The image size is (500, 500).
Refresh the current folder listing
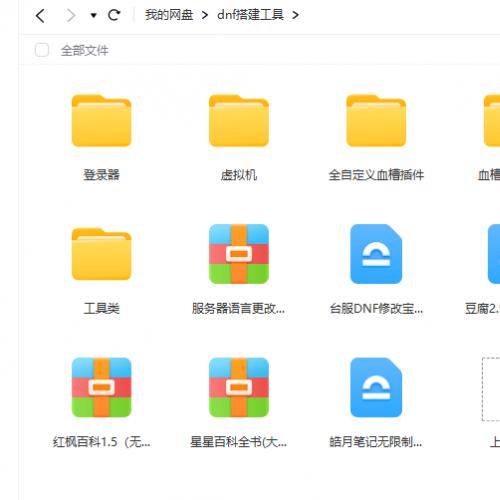click(114, 15)
